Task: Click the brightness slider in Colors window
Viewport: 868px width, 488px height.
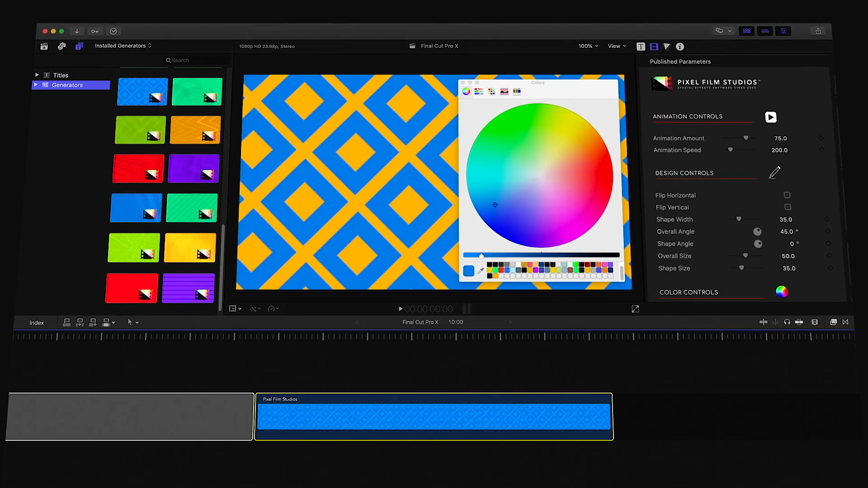Action: [x=541, y=255]
